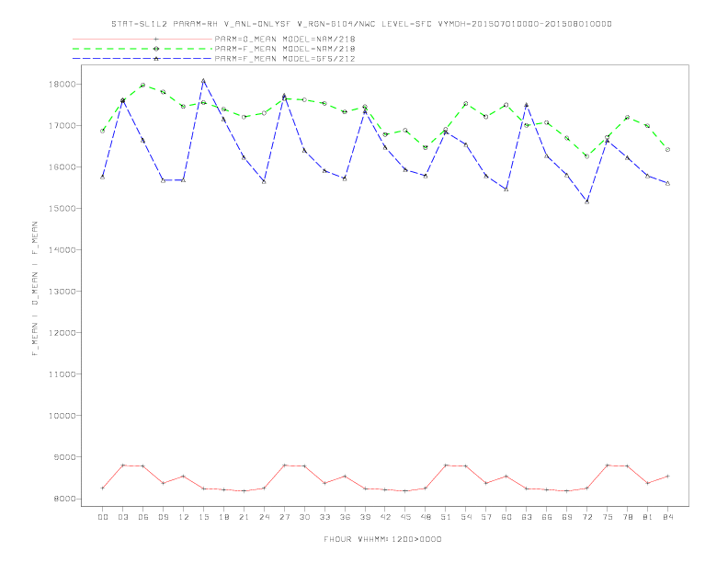Click x-axis tick label 18
The height and width of the screenshot is (563, 728).
pos(223,517)
